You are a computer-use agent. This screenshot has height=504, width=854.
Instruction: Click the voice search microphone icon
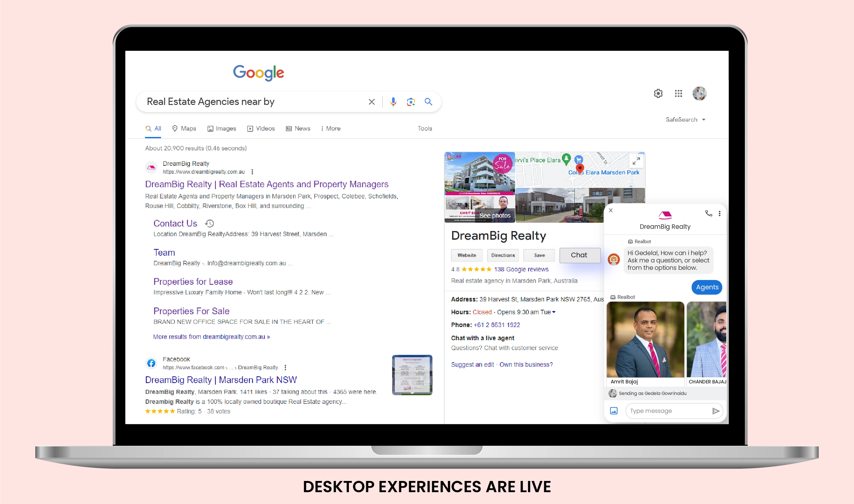click(x=393, y=102)
